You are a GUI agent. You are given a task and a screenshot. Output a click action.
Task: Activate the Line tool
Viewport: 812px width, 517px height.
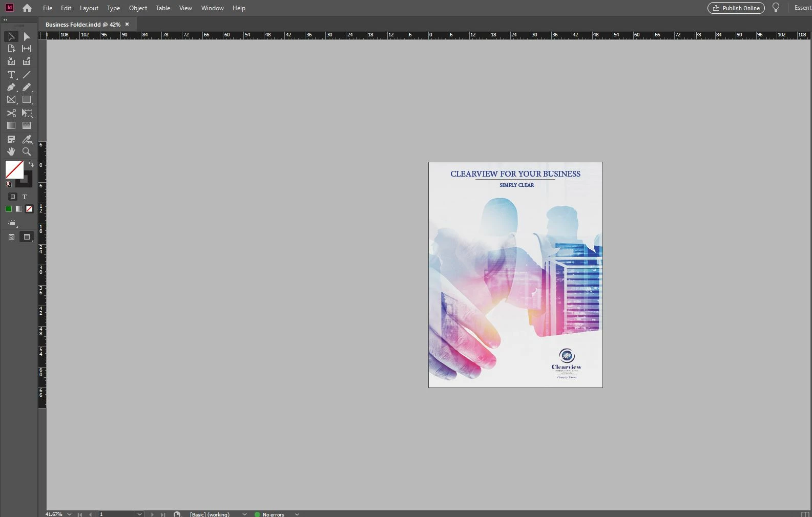click(27, 75)
